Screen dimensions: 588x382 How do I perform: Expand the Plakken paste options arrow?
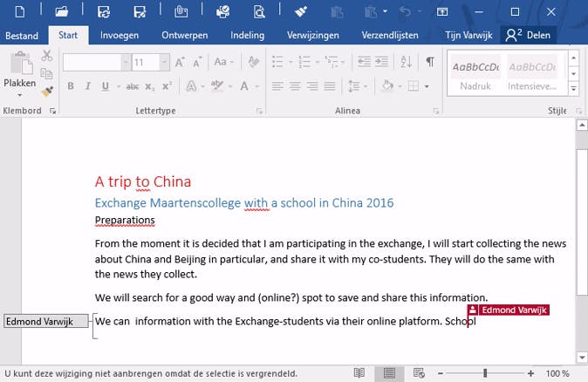click(x=19, y=95)
